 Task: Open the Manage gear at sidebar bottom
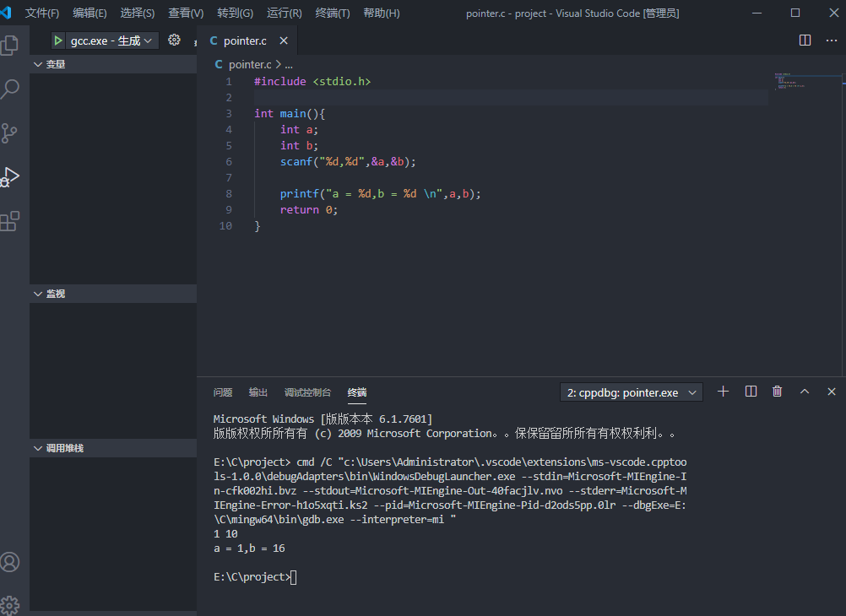point(10,605)
